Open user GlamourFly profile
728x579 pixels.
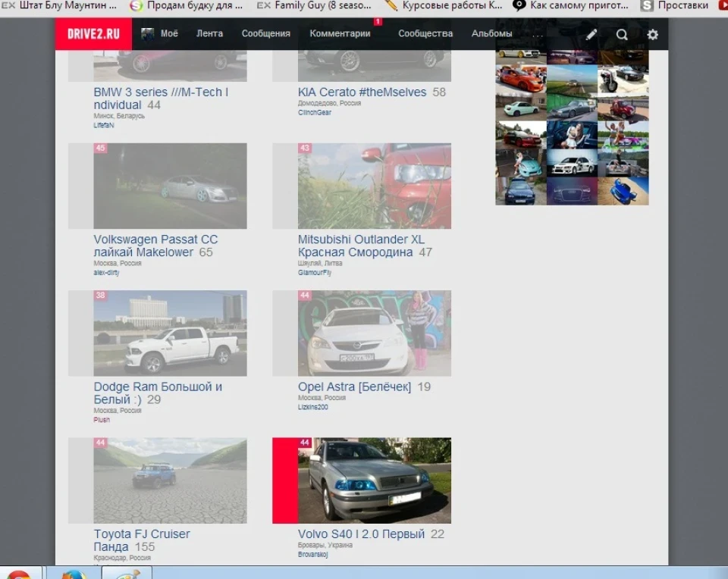(315, 272)
